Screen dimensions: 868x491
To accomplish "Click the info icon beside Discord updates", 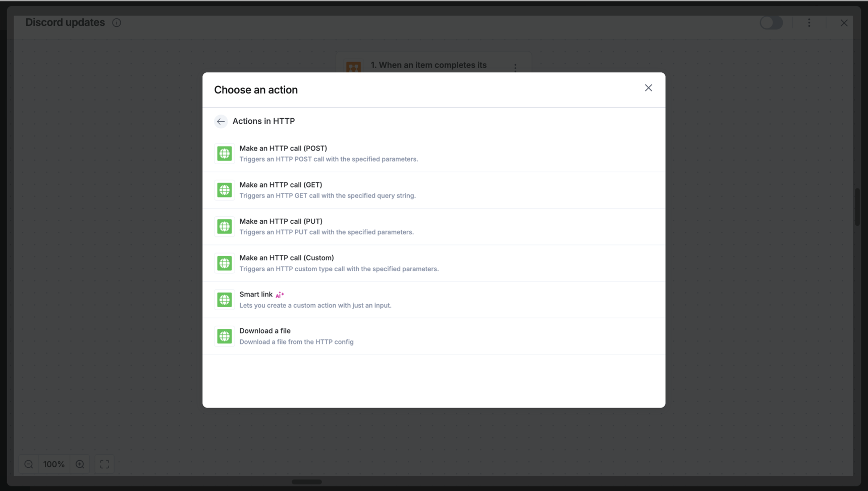I will (117, 23).
